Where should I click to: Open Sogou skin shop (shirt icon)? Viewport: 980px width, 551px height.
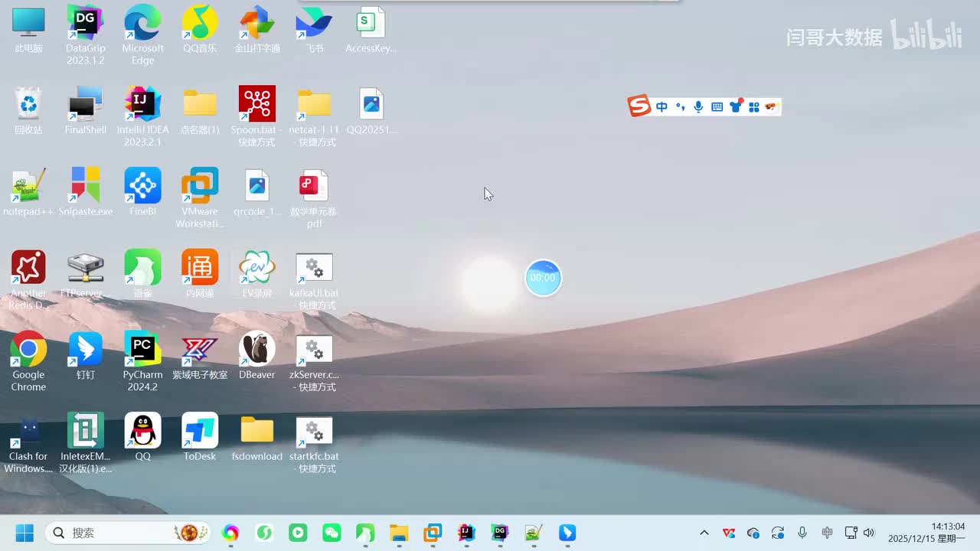[x=736, y=106]
